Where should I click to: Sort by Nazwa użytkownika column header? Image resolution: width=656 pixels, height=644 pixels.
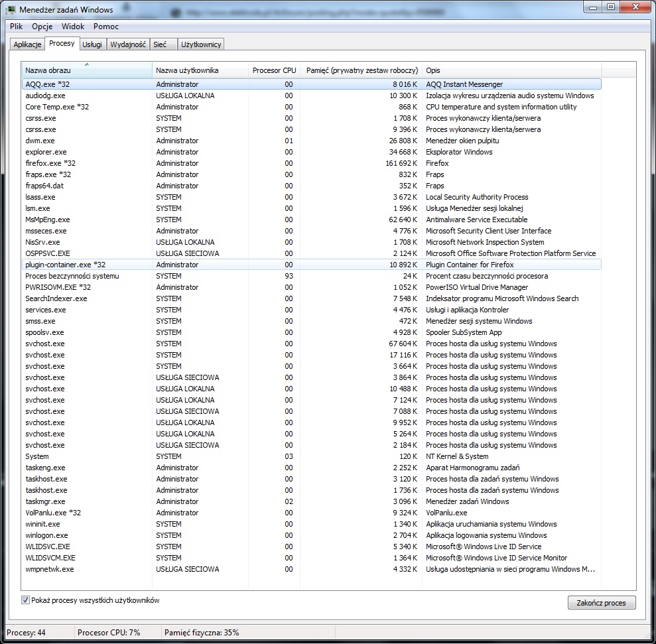click(x=200, y=70)
